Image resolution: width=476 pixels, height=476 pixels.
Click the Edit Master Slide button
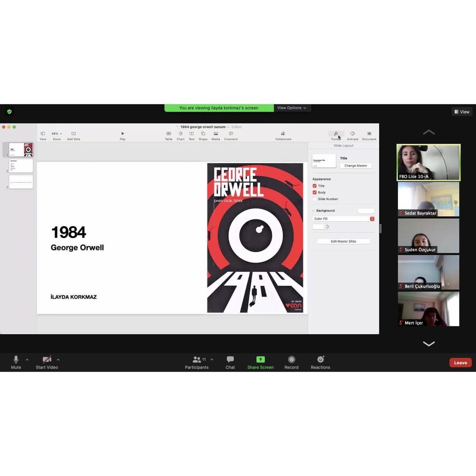(343, 242)
